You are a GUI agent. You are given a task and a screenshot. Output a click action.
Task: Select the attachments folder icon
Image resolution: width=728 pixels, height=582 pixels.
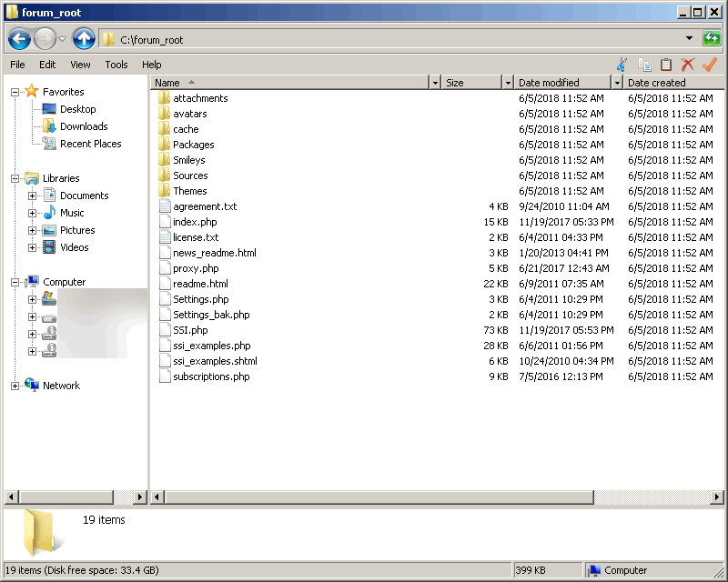pos(164,98)
